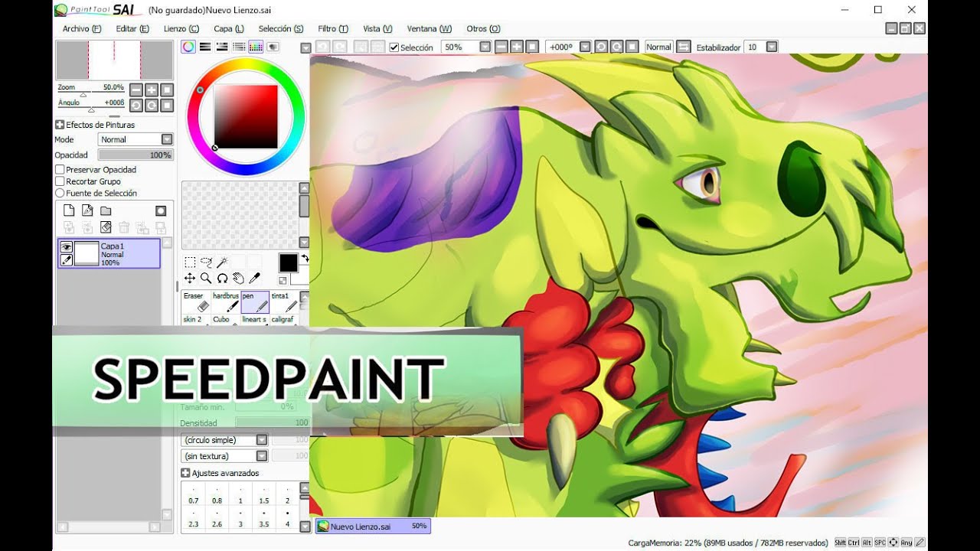
Task: Create a new layer folder
Action: click(106, 210)
